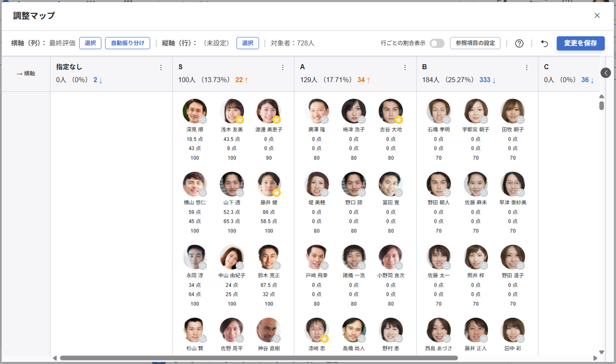Image resolution: width=616 pixels, height=364 pixels.
Task: Click the gray star icon on 横山 悠仁's avatar
Action: [202, 192]
